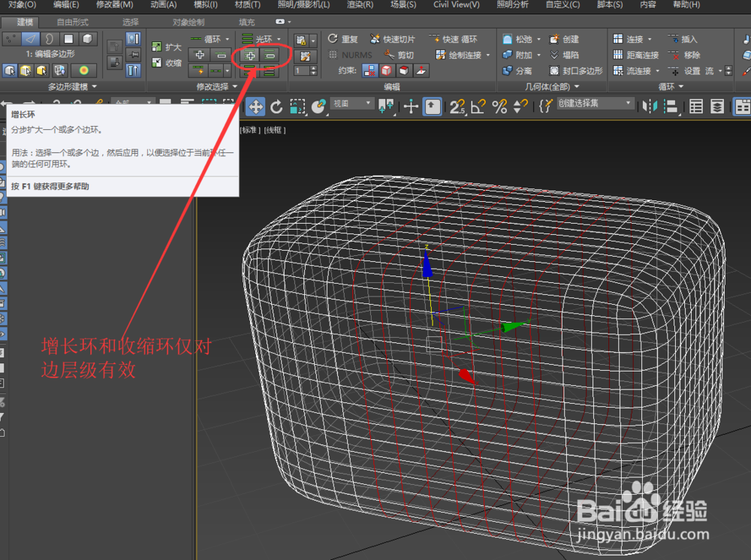Set constraint to None (first 约束 button)
This screenshot has height=560, width=751.
[x=369, y=71]
